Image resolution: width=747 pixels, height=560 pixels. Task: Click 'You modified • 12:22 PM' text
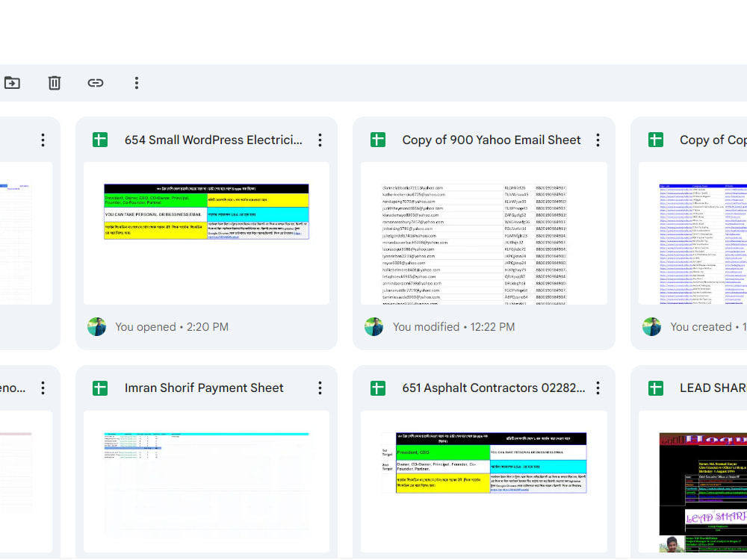453,327
